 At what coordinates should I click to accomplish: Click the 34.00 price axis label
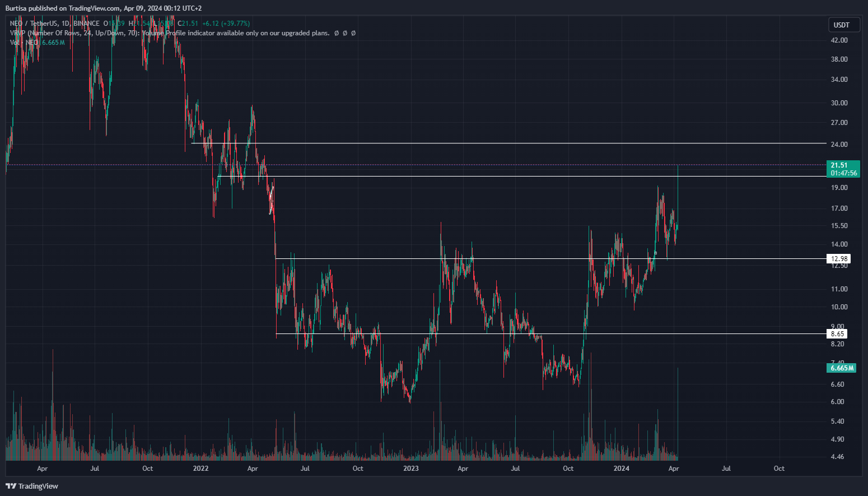tap(839, 80)
